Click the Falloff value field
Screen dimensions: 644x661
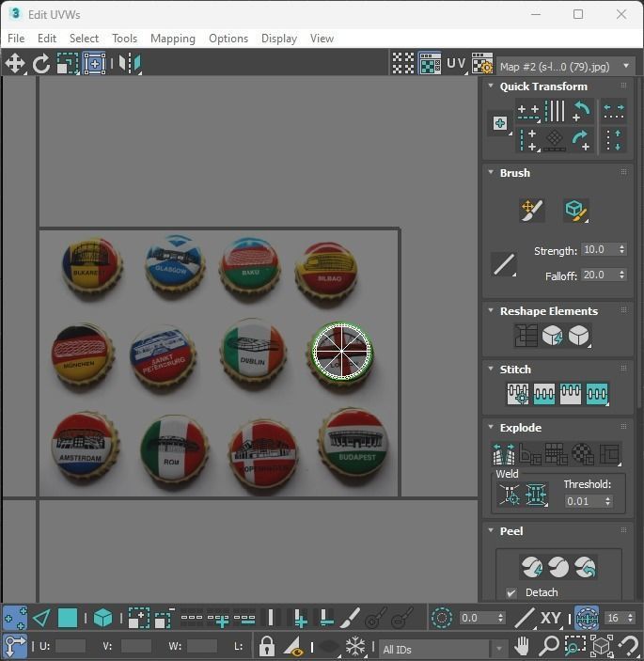pyautogui.click(x=599, y=275)
